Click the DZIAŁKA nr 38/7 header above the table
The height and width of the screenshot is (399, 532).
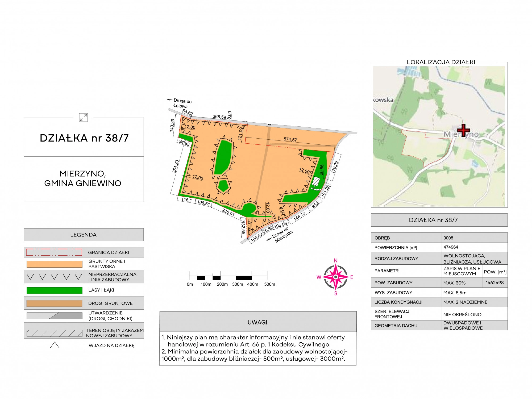[x=439, y=220]
